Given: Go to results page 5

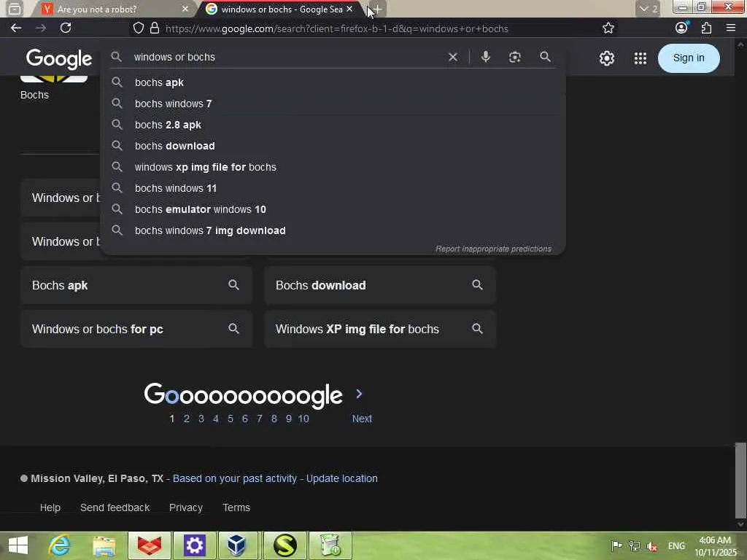Looking at the screenshot, I should (x=230, y=419).
